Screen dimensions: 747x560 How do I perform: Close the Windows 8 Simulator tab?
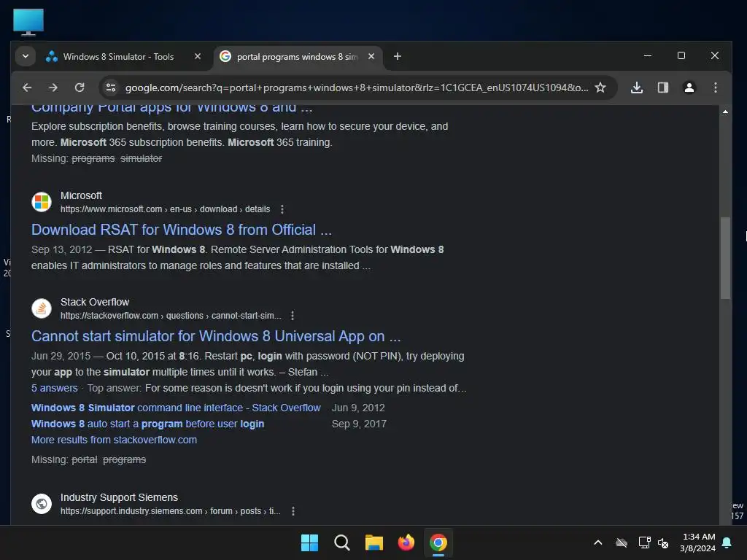198,56
